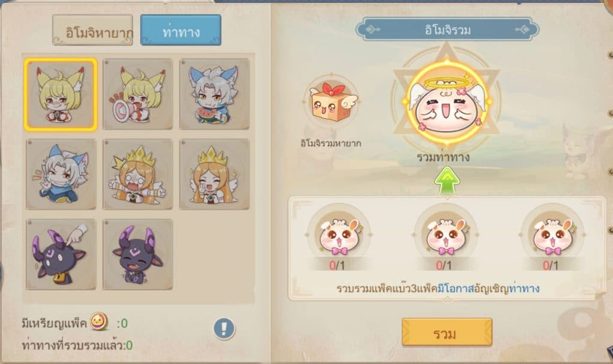Screen dimensions: 613x364
Task: Select the silver-haired wolf boy waving emoji
Action: point(61,174)
